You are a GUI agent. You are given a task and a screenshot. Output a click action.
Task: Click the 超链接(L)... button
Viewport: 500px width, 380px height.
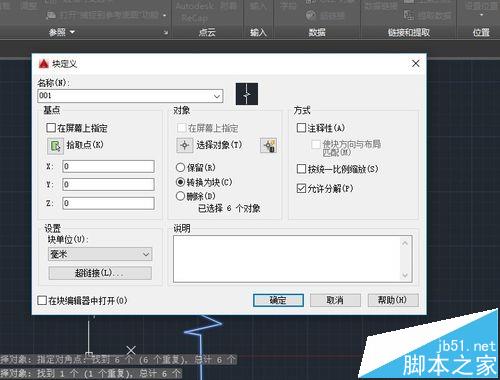100,273
